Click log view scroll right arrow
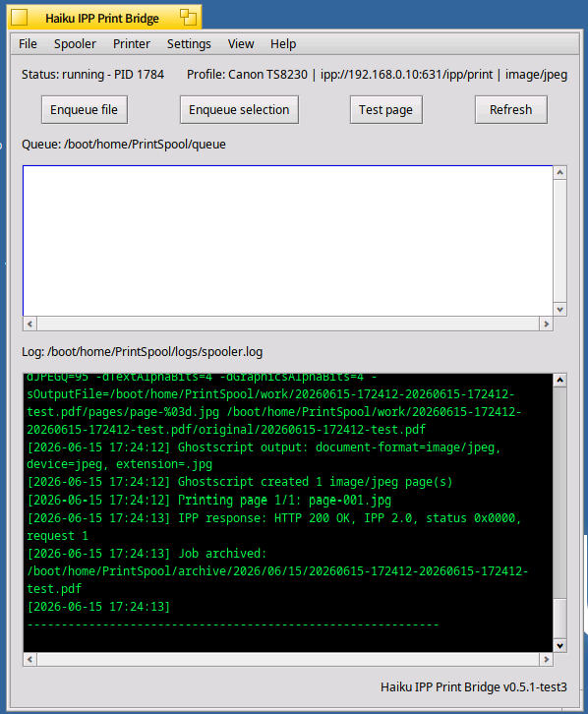This screenshot has height=714, width=588. pos(546,659)
